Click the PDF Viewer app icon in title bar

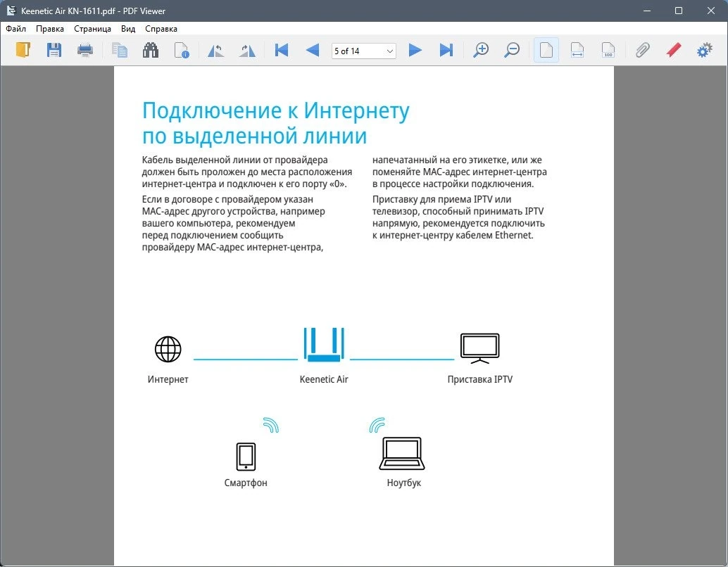click(11, 11)
